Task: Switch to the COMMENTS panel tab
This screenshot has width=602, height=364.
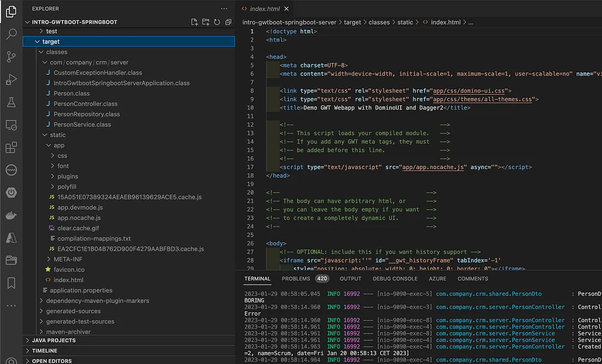Action: (x=473, y=279)
